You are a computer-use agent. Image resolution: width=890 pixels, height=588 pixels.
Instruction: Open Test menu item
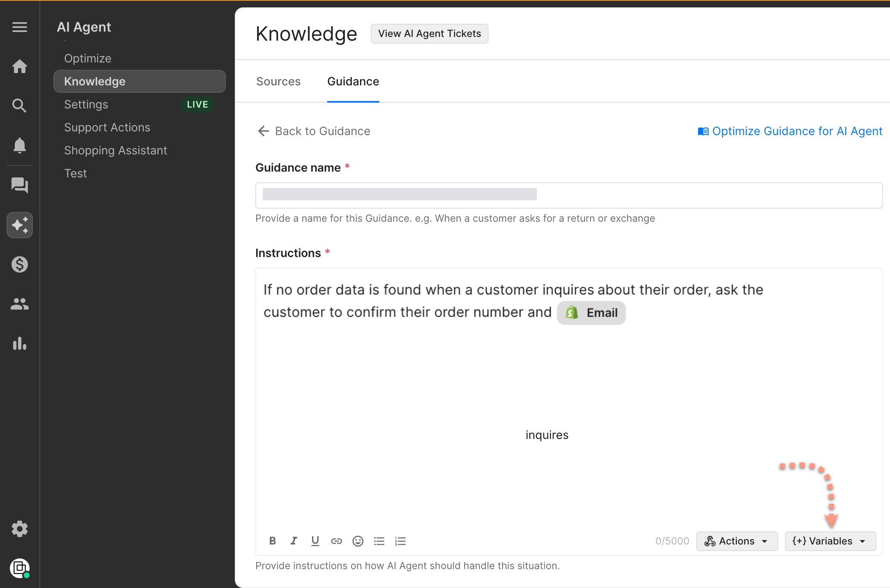(x=76, y=173)
